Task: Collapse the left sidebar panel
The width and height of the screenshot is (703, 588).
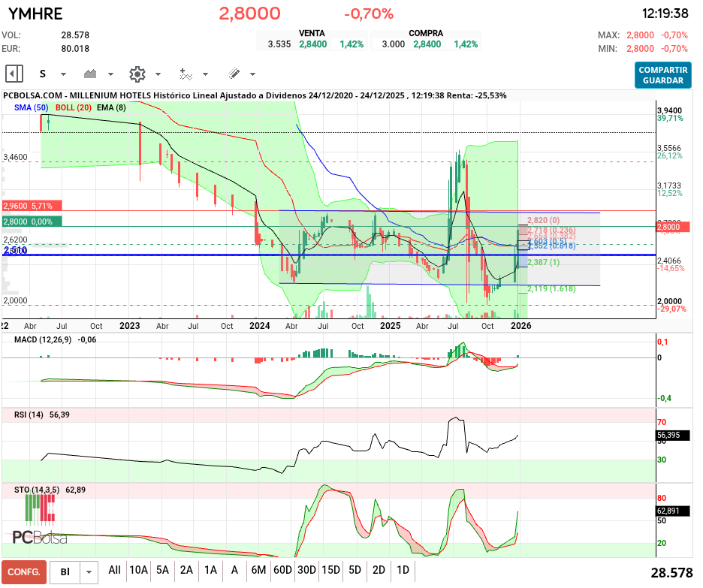Action: (13, 74)
